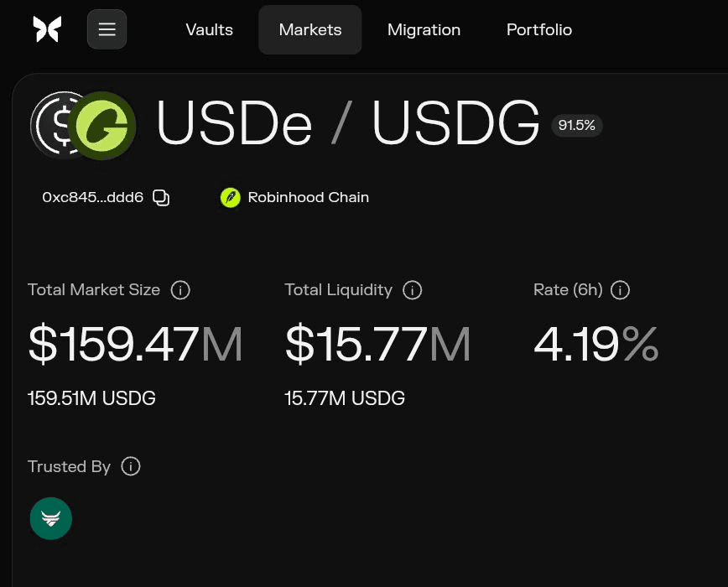Viewport: 728px width, 587px height.
Task: Open the Migration tab
Action: click(x=424, y=29)
